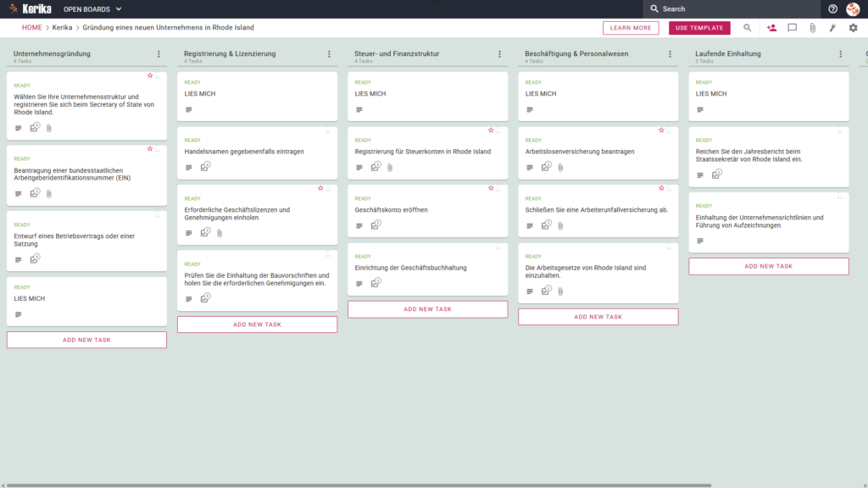Toggle star on Erforderliche Geschäftslizenzen card
This screenshot has height=488, width=868.
point(320,189)
